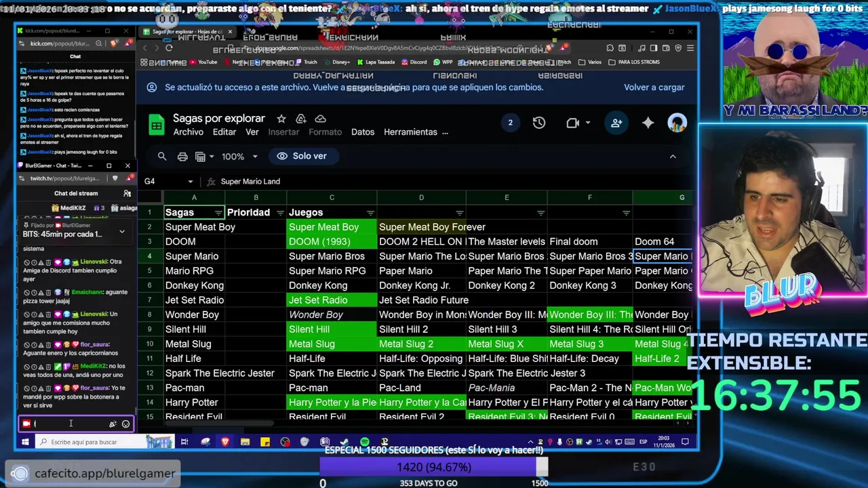This screenshot has width=868, height=488.
Task: Launch Brave browser from the taskbar
Action: 225,442
